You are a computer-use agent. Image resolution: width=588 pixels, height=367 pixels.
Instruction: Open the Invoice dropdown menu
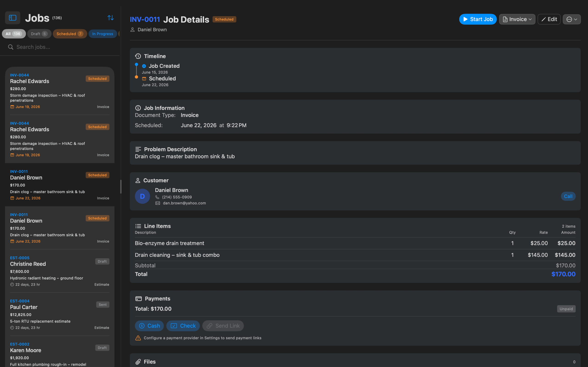[x=517, y=19]
